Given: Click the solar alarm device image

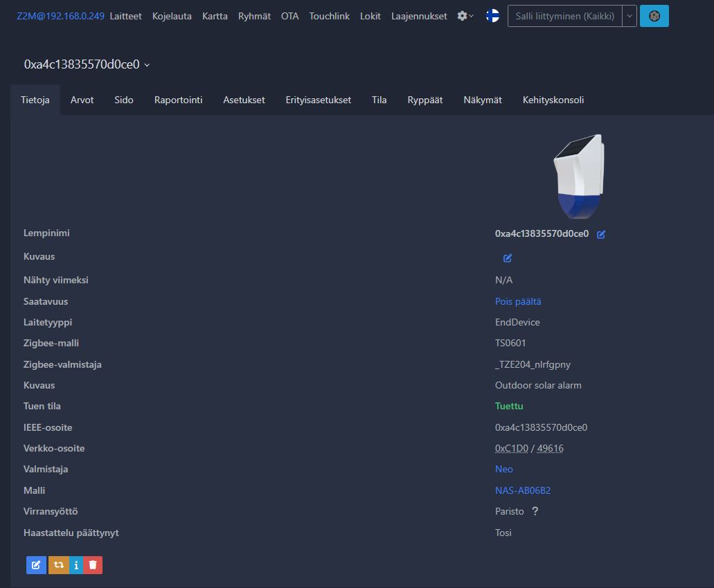Looking at the screenshot, I should tap(578, 176).
